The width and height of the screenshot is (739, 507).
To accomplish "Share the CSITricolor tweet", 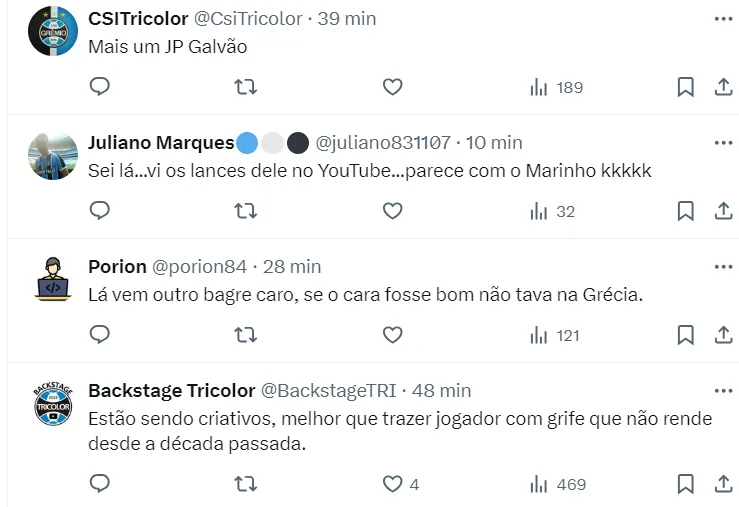I will [x=723, y=87].
